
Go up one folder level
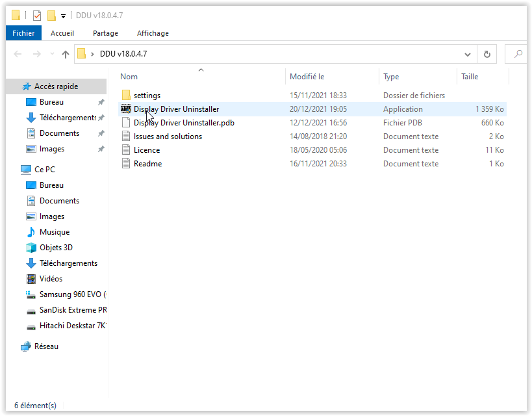(x=66, y=54)
